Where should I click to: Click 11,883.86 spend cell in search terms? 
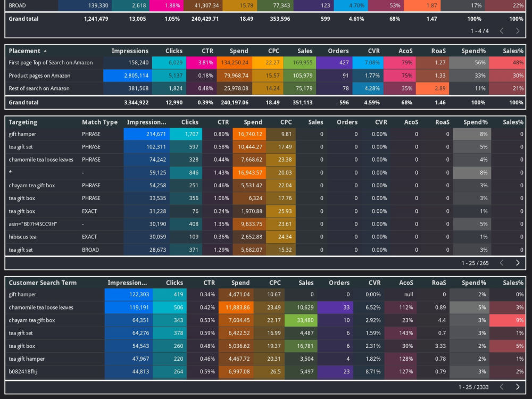[x=236, y=307]
